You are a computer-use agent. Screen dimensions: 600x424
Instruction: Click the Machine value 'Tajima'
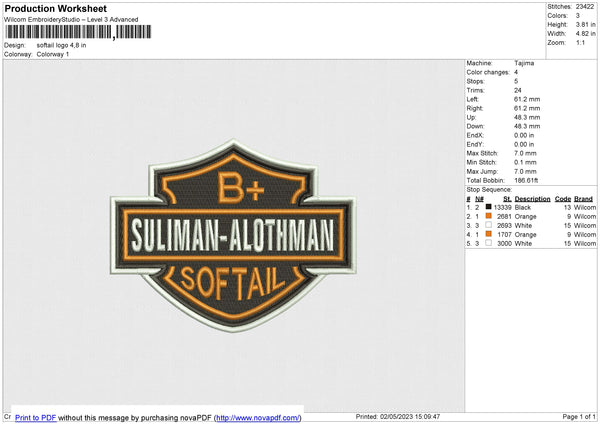524,63
